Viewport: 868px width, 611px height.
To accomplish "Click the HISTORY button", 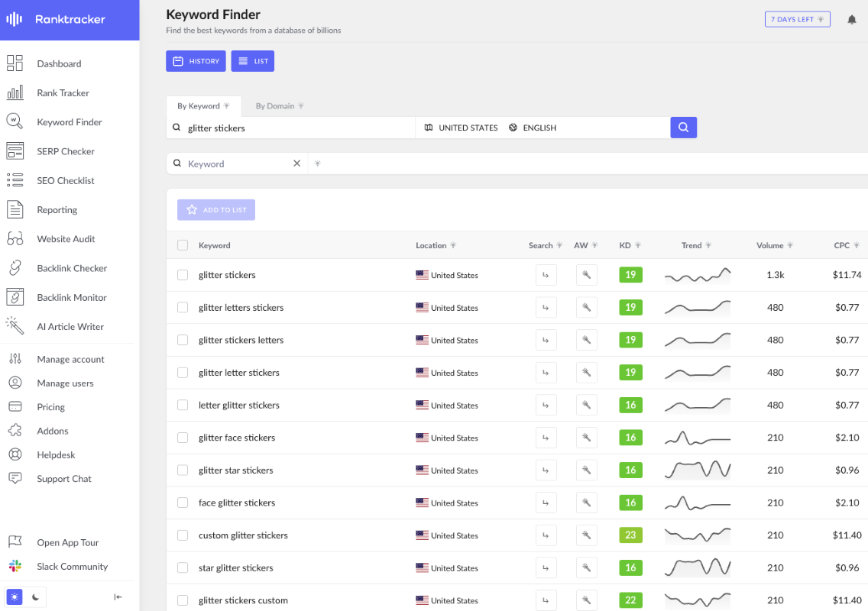I will (196, 61).
